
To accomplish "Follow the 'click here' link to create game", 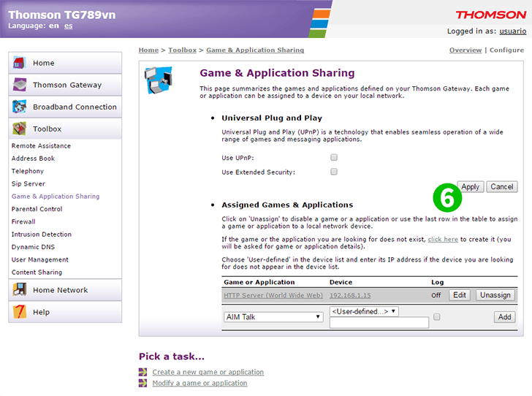I will [x=443, y=239].
